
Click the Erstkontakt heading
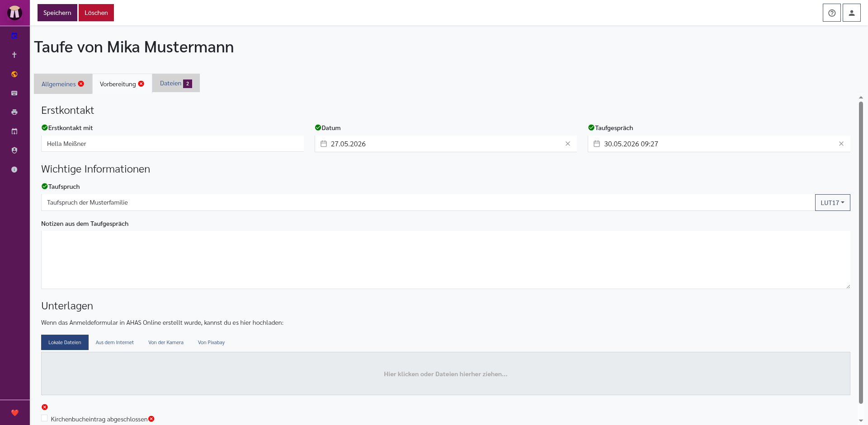point(67,110)
